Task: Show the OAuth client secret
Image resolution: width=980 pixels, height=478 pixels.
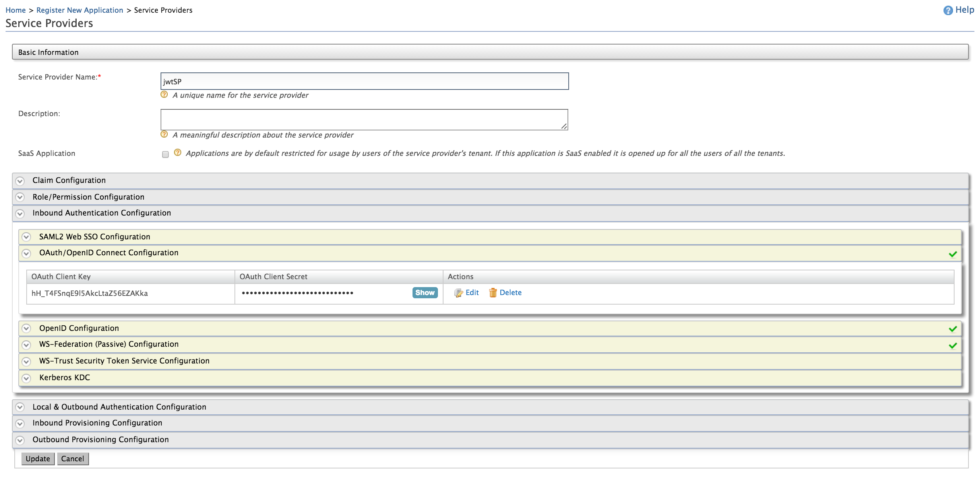Action: pos(424,293)
